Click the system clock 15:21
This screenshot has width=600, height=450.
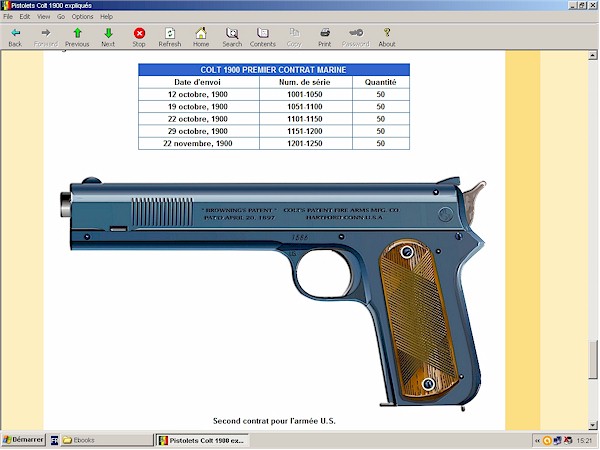tap(584, 441)
